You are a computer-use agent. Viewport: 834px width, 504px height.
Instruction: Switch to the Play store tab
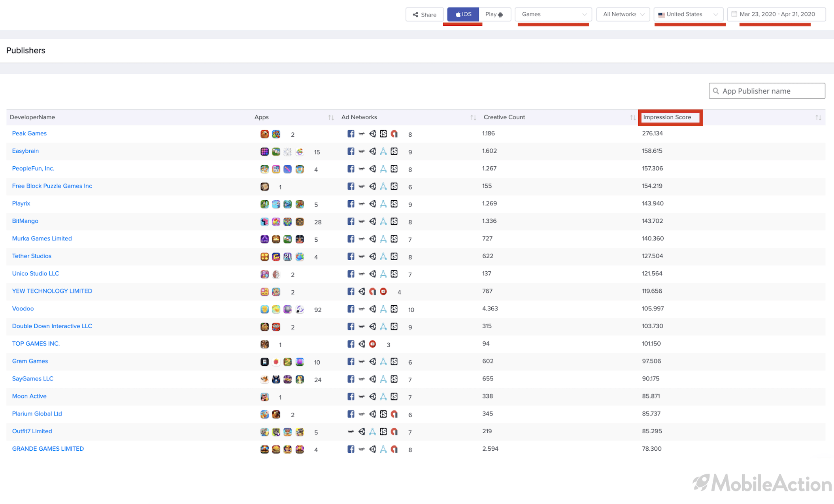coord(494,14)
